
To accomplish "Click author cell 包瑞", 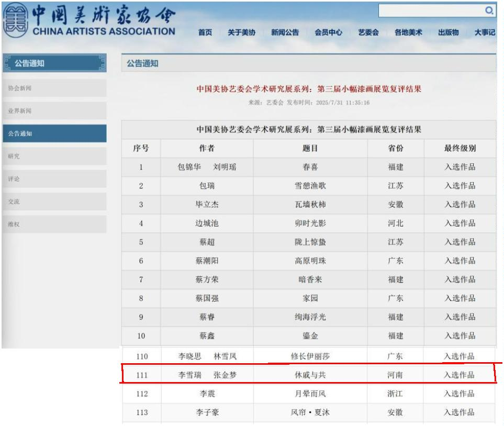I will pos(207,186).
